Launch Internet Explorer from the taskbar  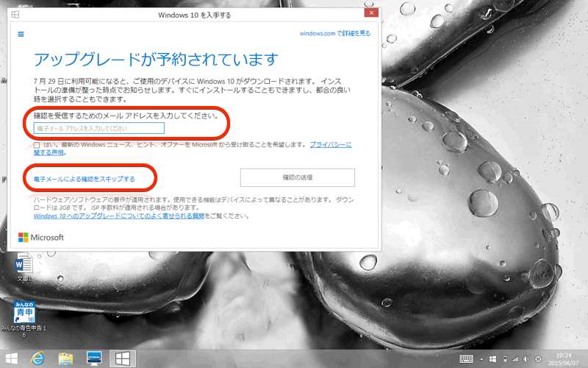tap(37, 358)
